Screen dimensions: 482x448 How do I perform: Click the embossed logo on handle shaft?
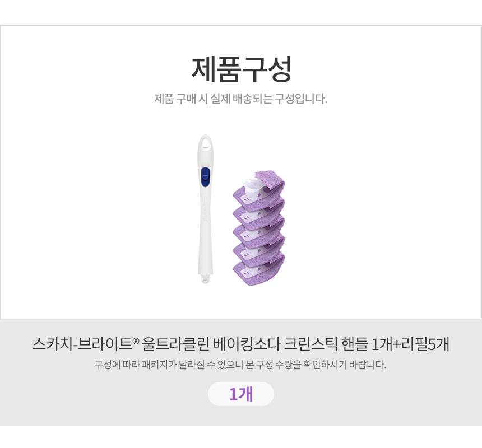(205, 209)
